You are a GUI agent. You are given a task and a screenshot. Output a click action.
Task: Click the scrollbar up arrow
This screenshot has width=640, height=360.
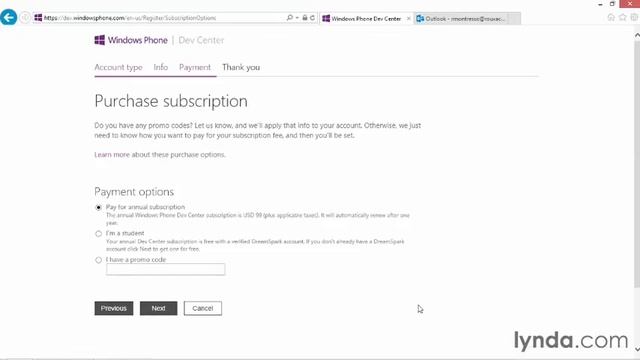(x=637, y=36)
